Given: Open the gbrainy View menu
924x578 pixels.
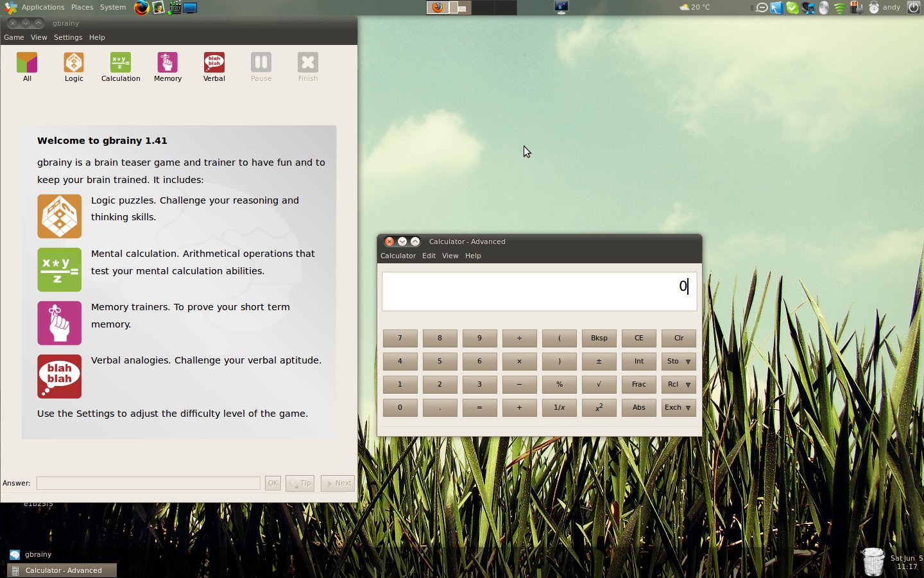Looking at the screenshot, I should pos(39,37).
